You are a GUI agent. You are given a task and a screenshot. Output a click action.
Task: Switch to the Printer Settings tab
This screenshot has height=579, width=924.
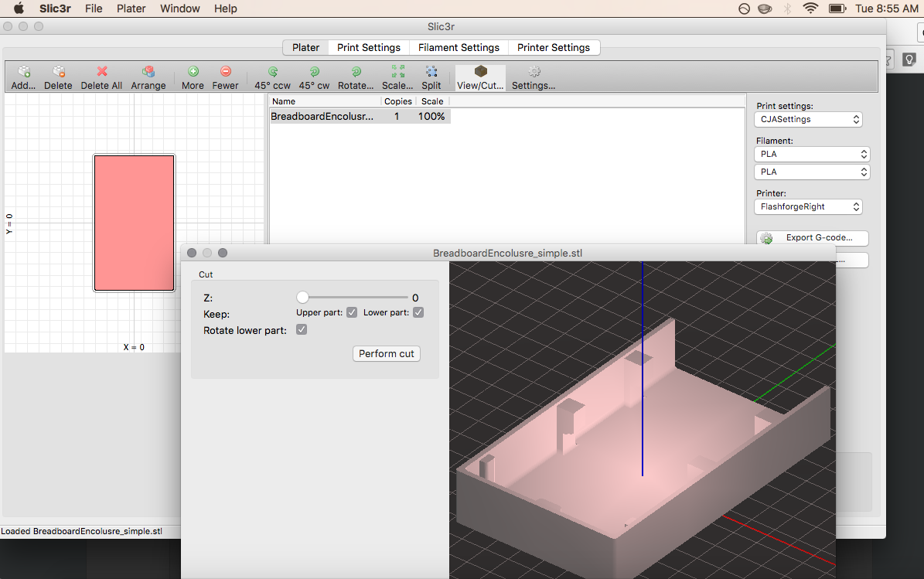click(554, 48)
